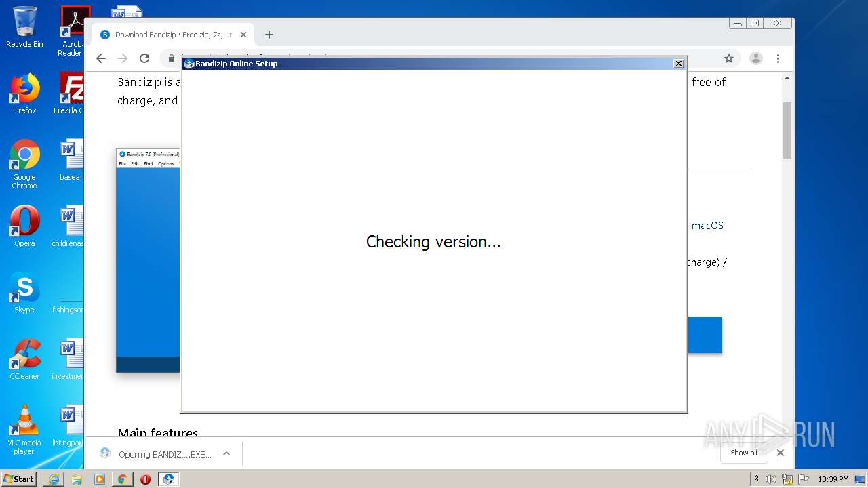
Task: Click the Chrome page vertical scrollbar
Action: pyautogui.click(x=787, y=130)
